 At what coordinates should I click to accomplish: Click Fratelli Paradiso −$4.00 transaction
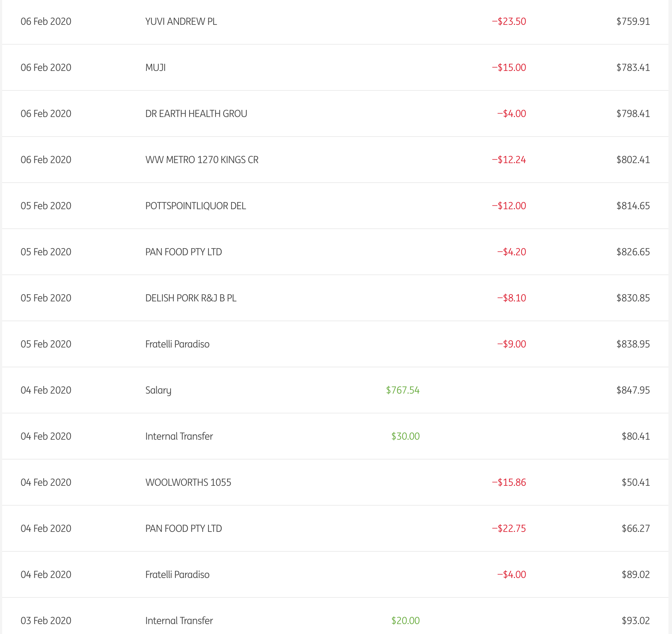177,575
